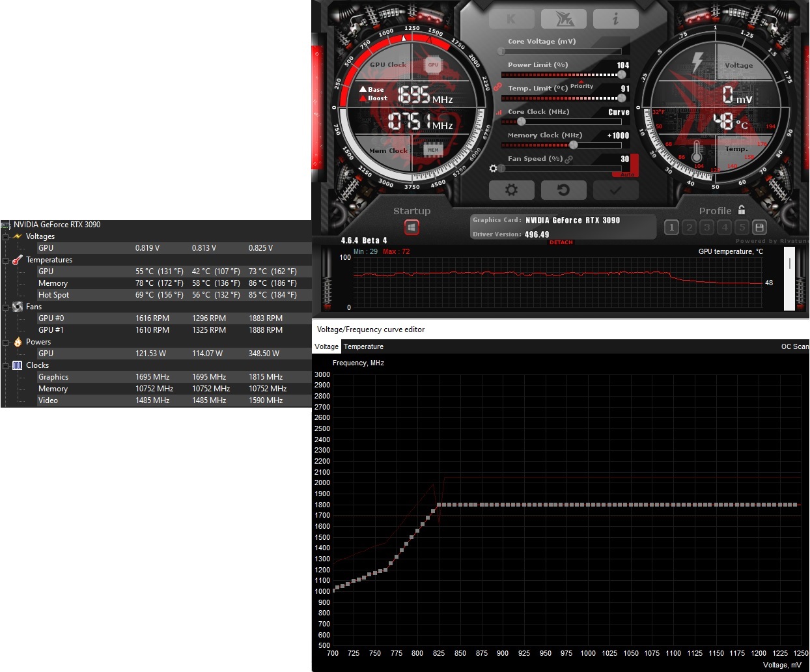Click the Core Voltage slider handle

point(501,51)
